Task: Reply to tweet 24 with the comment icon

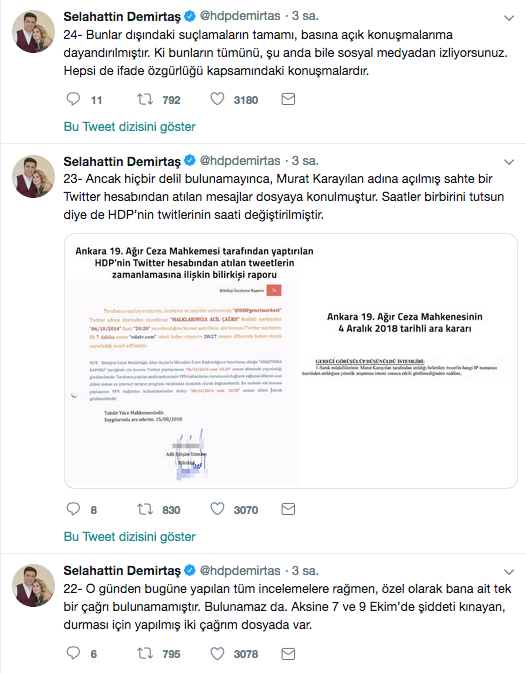Action: (73, 99)
